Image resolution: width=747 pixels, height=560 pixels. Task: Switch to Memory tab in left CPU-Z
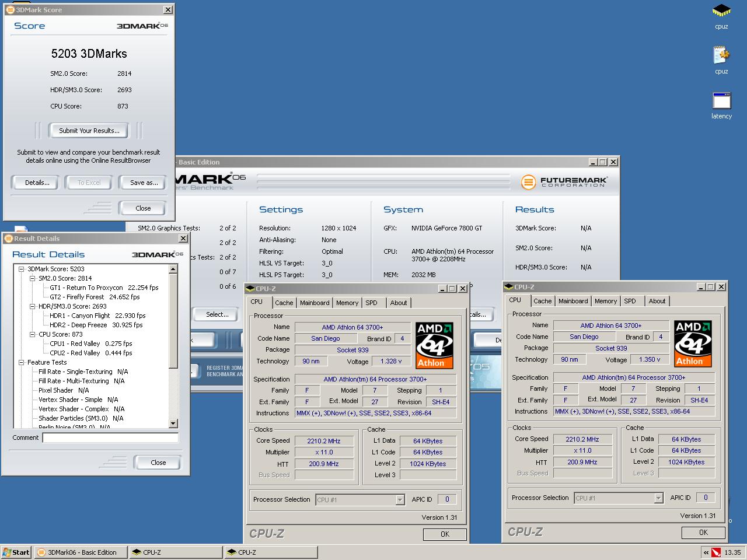347,303
